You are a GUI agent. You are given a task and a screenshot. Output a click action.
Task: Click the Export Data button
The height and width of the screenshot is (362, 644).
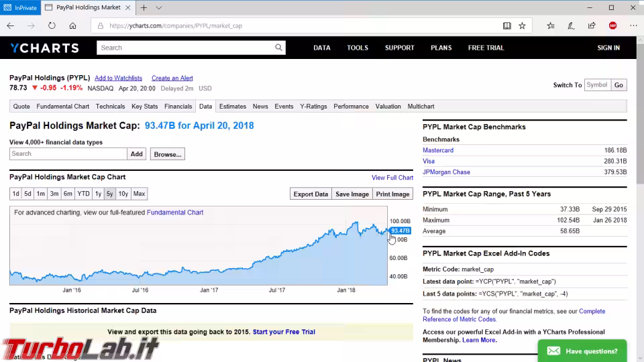(311, 194)
